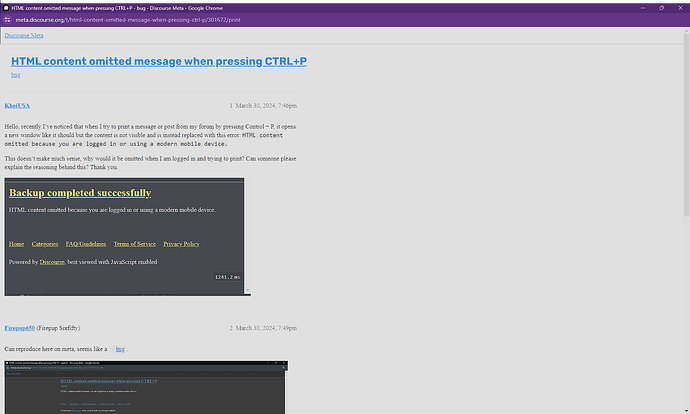Click the page vertical scrollbar thumb
Viewport: 690px width, 414px height.
pos(686,125)
